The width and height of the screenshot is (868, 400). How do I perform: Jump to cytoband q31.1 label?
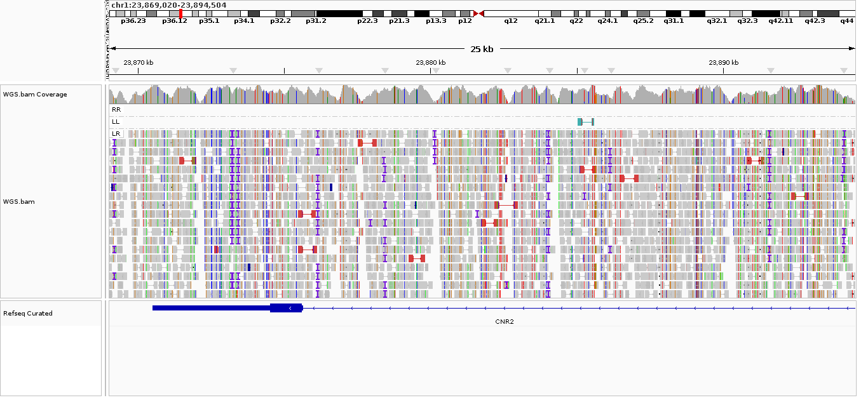click(x=674, y=21)
